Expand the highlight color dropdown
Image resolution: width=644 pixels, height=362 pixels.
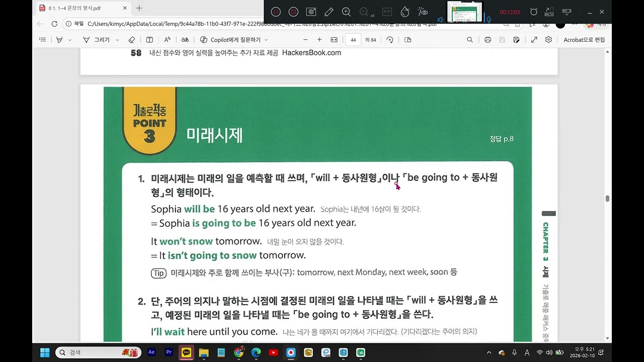pos(70,40)
